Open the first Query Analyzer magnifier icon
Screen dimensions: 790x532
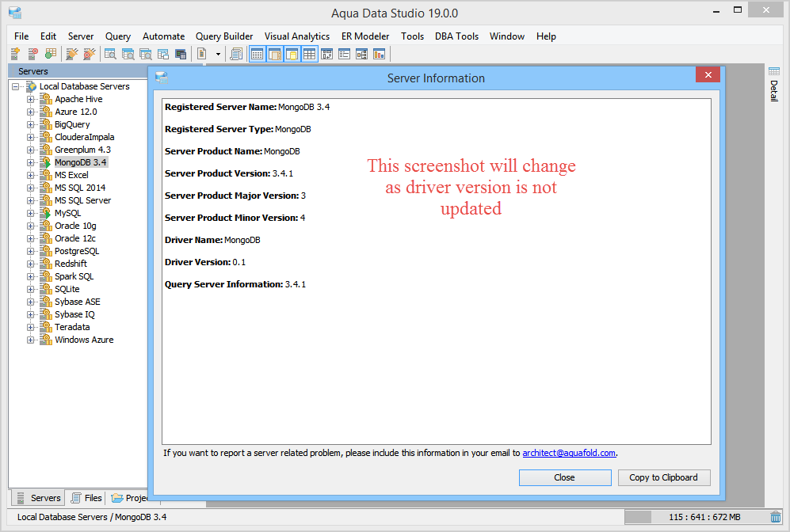coord(110,54)
